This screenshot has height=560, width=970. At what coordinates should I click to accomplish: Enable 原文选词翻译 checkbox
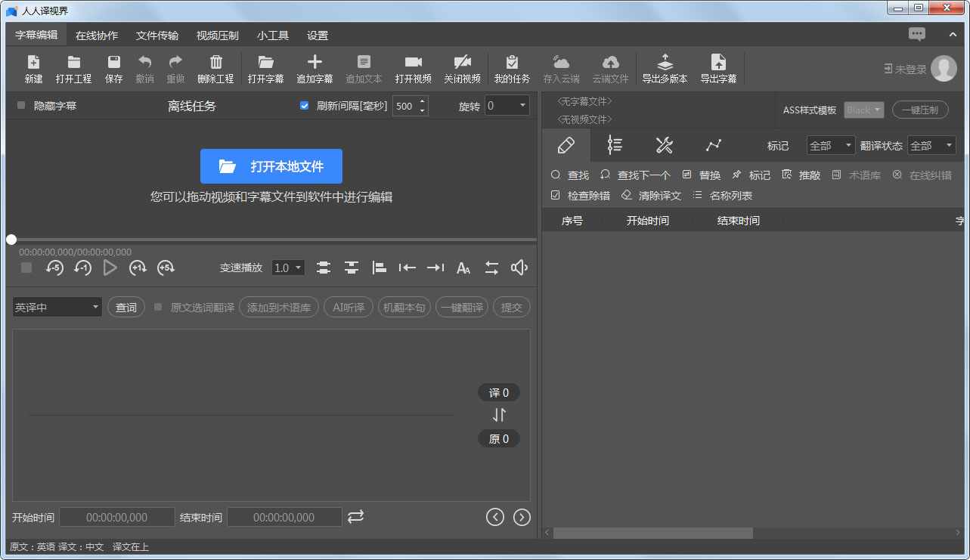pyautogui.click(x=158, y=307)
